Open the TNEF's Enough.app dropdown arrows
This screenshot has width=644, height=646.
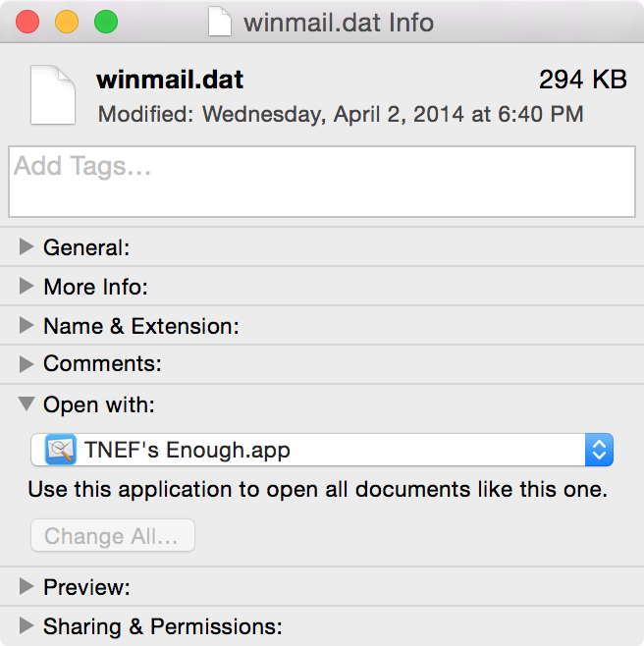tap(599, 450)
